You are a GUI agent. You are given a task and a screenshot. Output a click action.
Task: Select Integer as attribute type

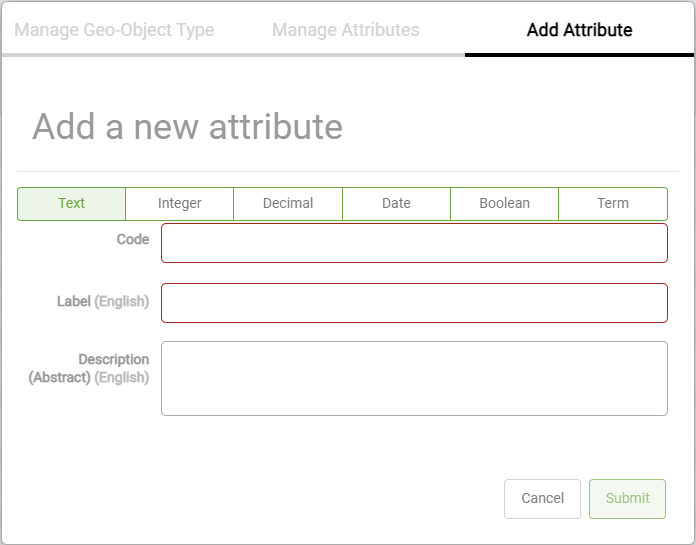(x=180, y=203)
